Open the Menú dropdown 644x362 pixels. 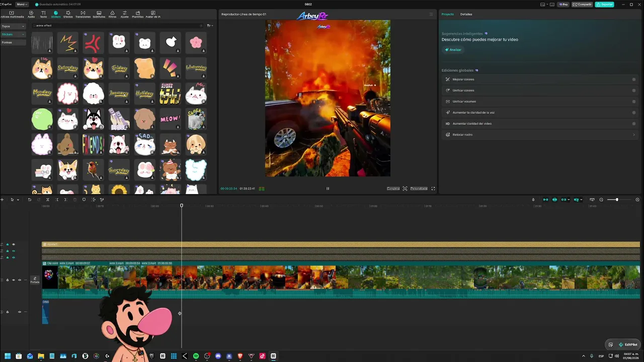pos(22,4)
